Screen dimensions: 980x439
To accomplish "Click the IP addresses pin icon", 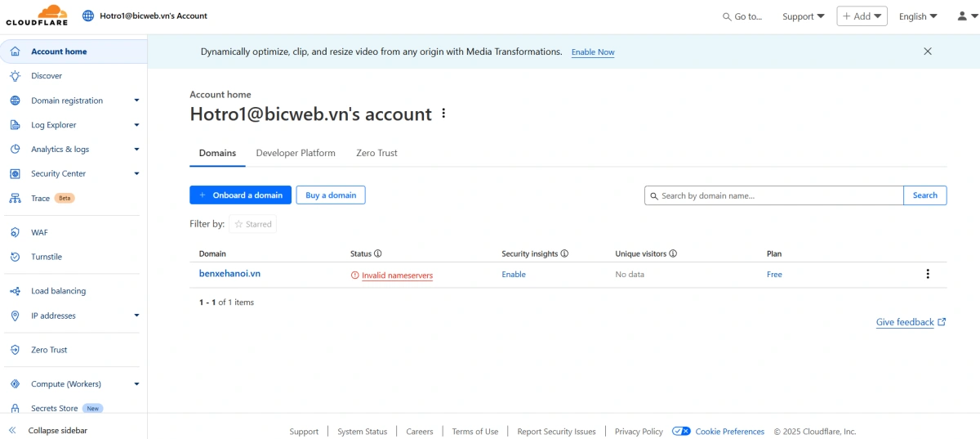I will point(15,316).
